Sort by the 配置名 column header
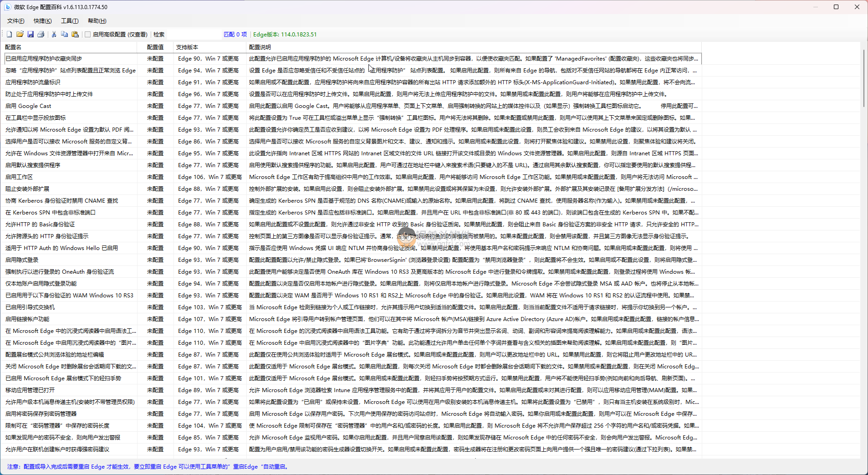Screen dimensions: 868x475 point(71,47)
